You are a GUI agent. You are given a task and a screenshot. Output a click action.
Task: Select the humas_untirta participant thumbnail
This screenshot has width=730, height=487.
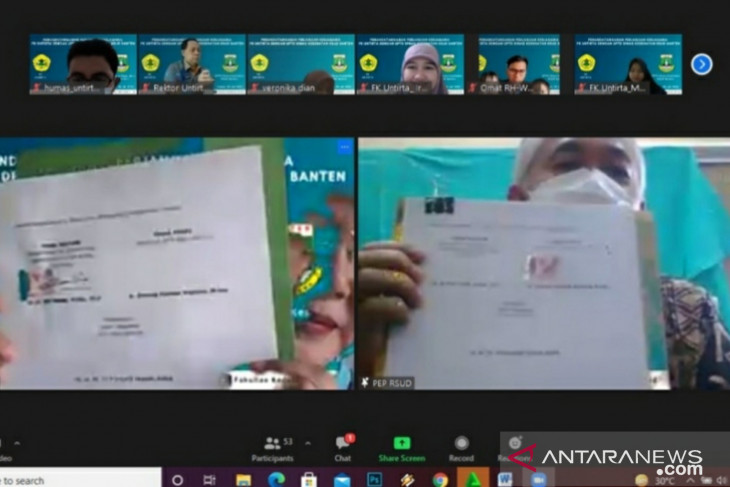pos(83,64)
